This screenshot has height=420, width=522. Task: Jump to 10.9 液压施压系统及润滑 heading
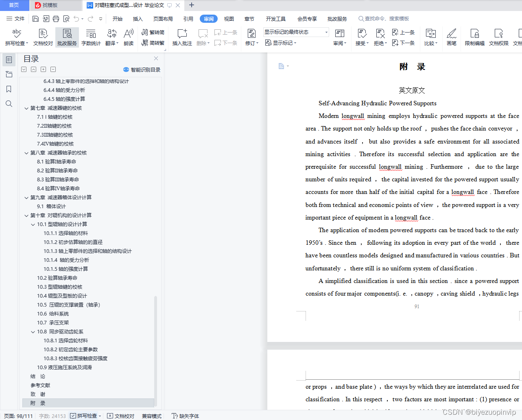64,368
